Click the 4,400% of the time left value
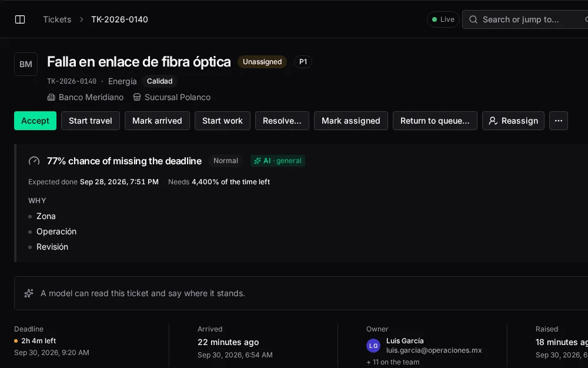The height and width of the screenshot is (368, 588). click(230, 182)
